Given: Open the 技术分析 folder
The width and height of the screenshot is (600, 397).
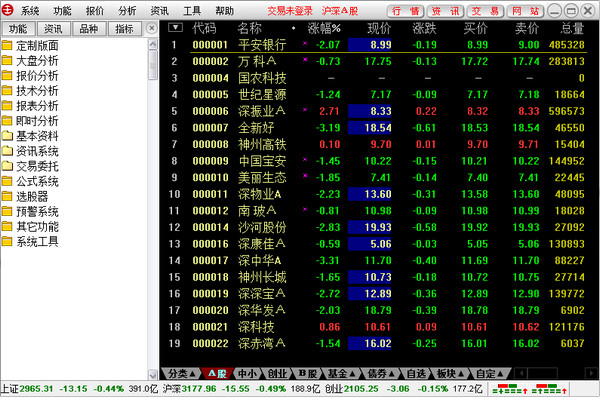Looking at the screenshot, I should (x=30, y=91).
